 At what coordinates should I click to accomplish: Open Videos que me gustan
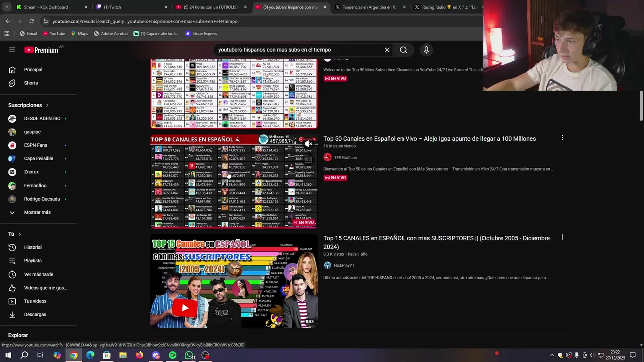(x=39, y=288)
